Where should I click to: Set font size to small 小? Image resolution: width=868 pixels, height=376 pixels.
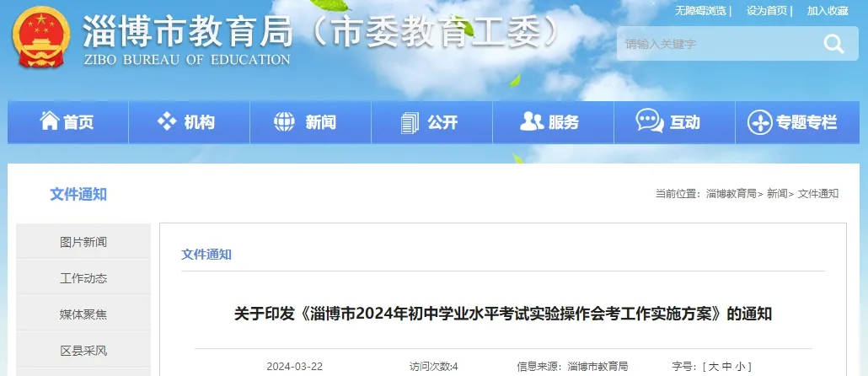(740, 367)
